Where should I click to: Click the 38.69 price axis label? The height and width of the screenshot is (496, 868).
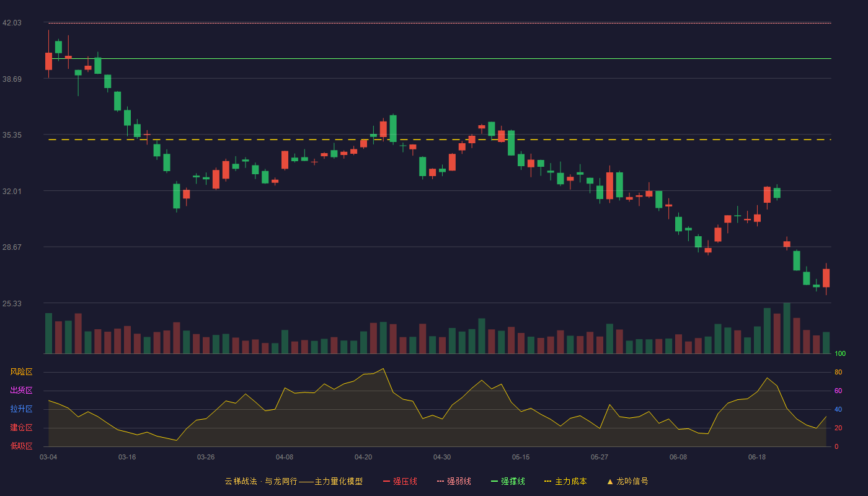click(x=12, y=79)
